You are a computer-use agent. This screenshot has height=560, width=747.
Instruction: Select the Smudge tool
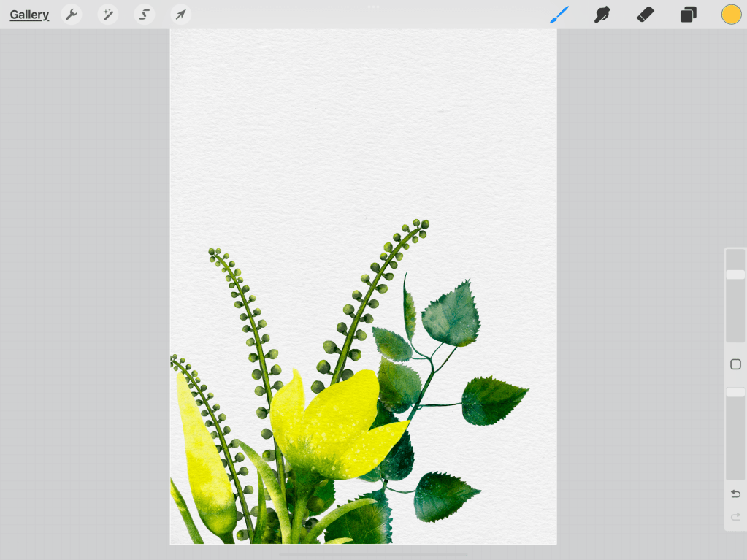click(602, 15)
